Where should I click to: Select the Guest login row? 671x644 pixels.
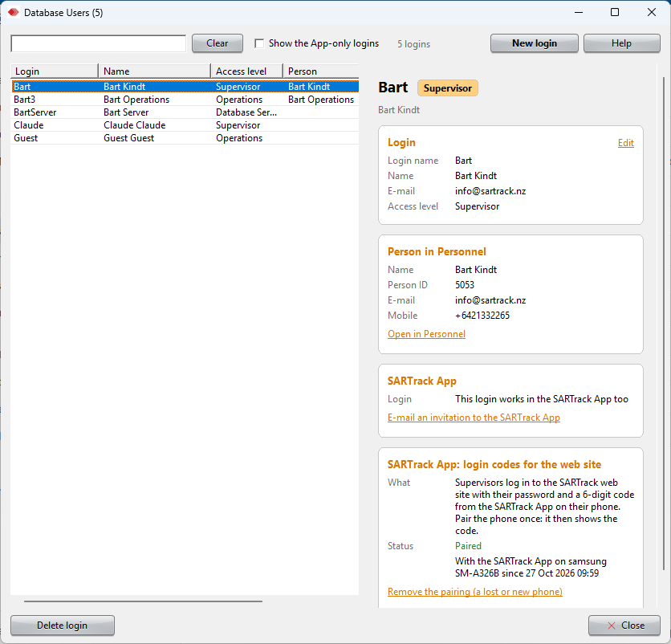pyautogui.click(x=185, y=138)
